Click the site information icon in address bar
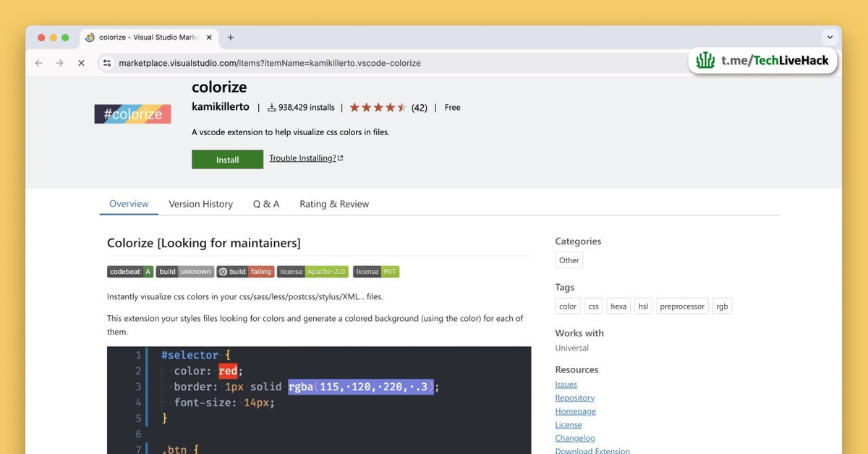The width and height of the screenshot is (868, 454). (106, 63)
